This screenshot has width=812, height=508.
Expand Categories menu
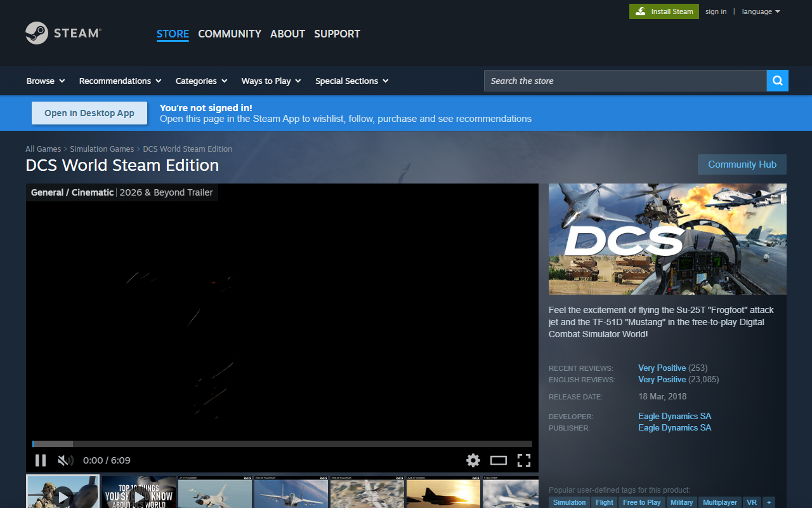(202, 81)
